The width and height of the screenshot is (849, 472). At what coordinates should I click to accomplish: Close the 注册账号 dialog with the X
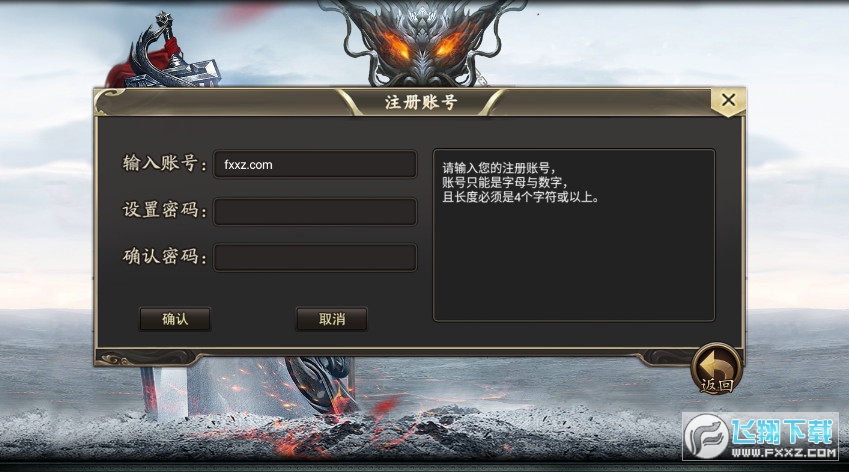[728, 100]
